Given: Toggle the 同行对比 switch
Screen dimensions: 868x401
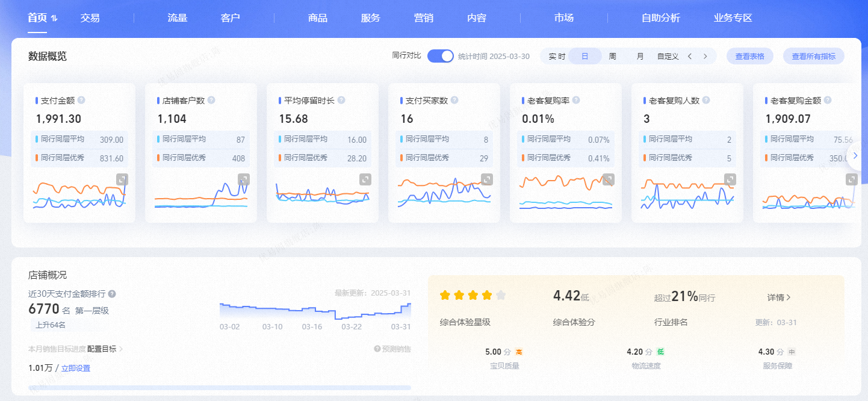Looking at the screenshot, I should click(x=441, y=56).
